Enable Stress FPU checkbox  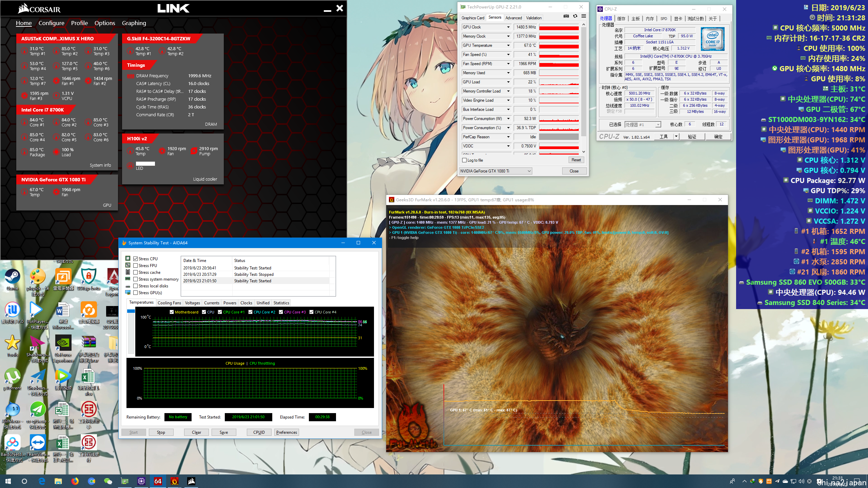[135, 265]
